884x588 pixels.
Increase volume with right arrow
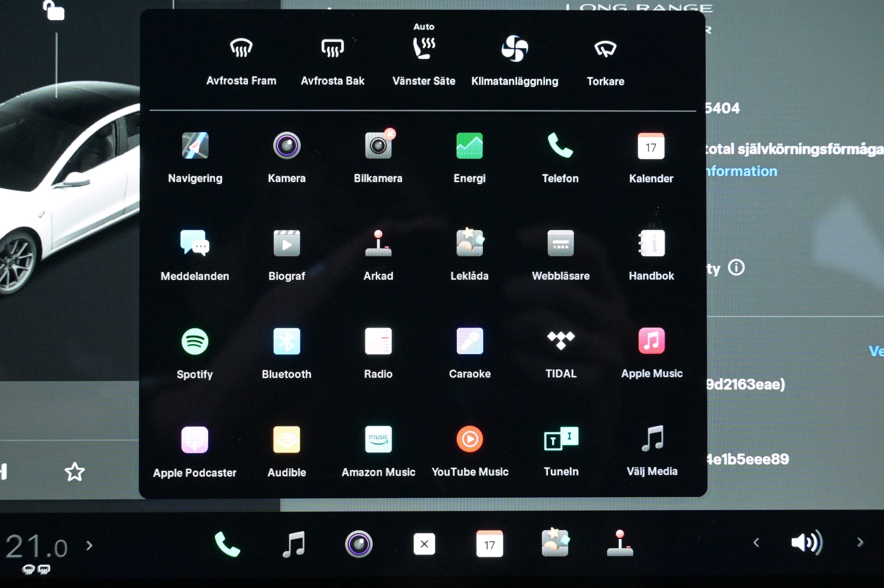[x=860, y=542]
